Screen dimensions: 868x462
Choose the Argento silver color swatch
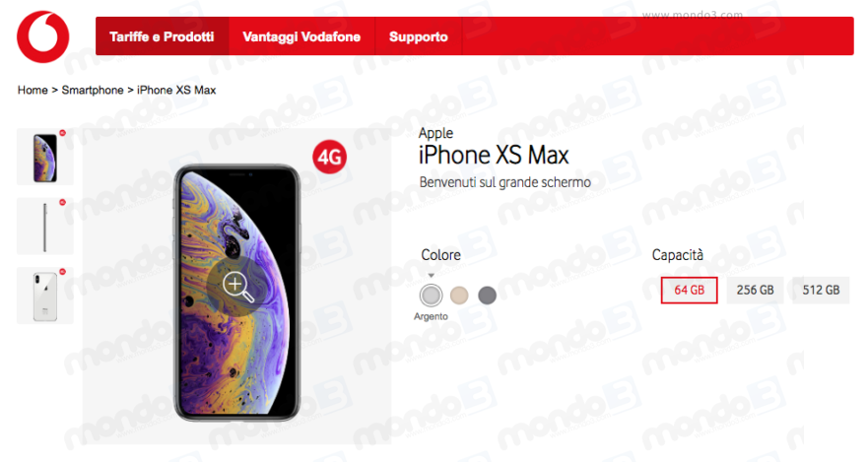(x=431, y=296)
